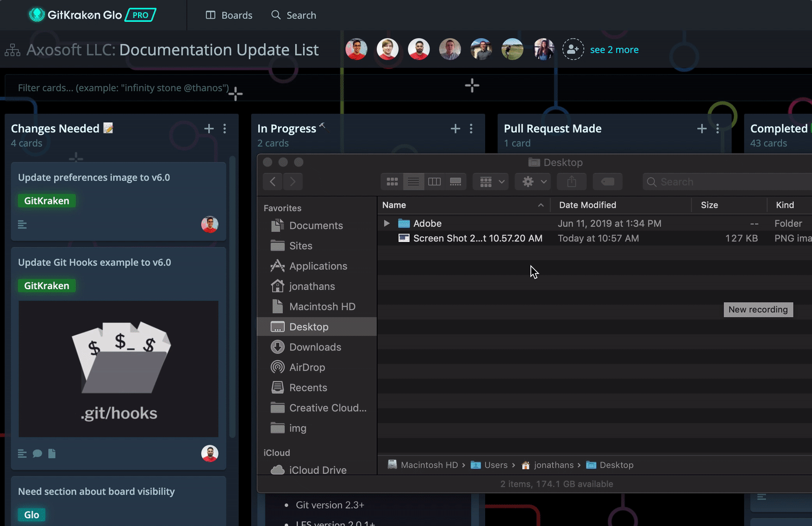Click the comment icon on Git Hooks card
Image resolution: width=812 pixels, height=526 pixels.
coord(37,453)
